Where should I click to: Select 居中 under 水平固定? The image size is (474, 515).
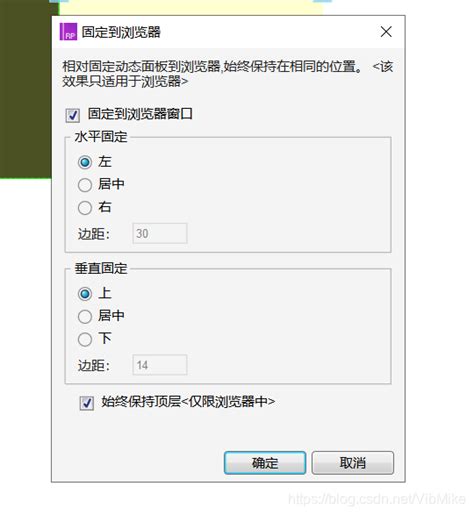[85, 185]
